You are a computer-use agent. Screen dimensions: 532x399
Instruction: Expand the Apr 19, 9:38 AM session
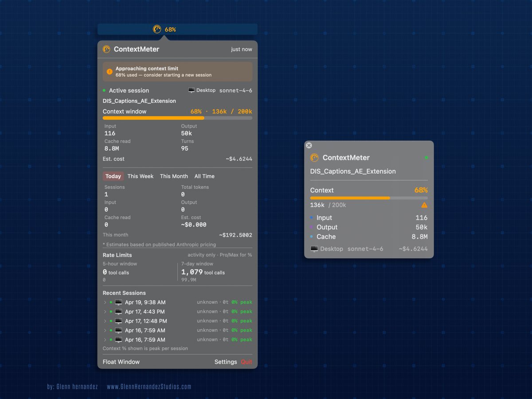point(105,302)
